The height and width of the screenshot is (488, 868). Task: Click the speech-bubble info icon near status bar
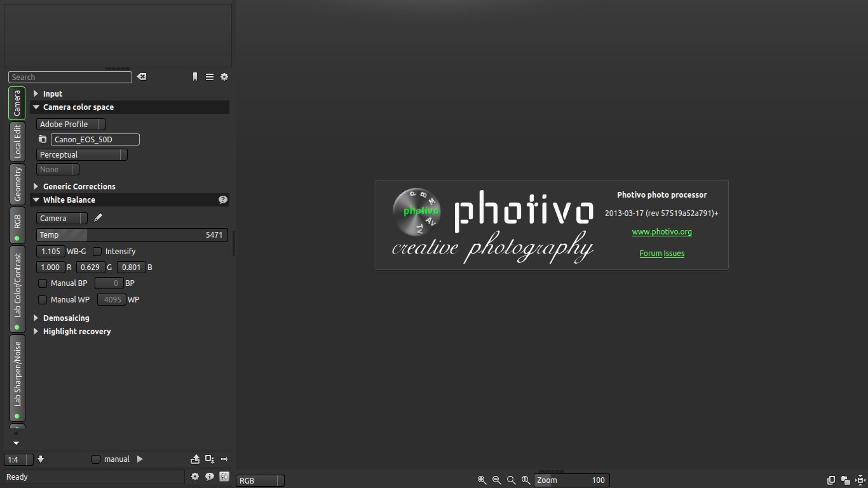coord(210,477)
